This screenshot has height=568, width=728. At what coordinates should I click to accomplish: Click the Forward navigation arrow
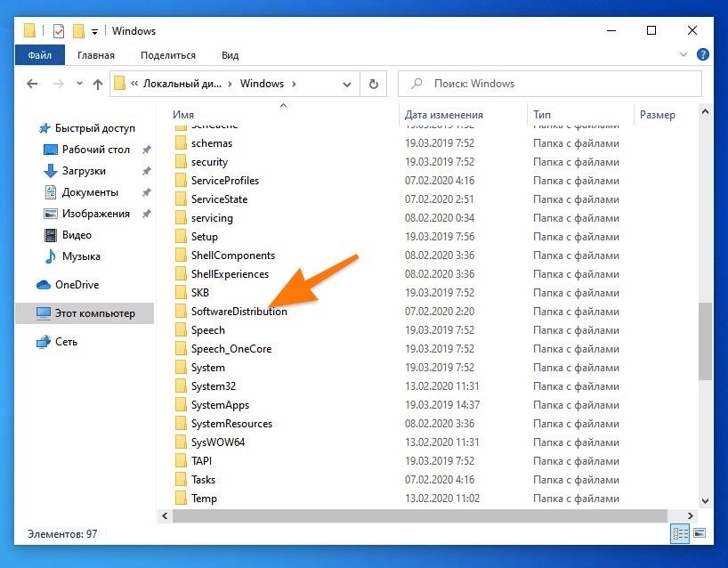pos(59,84)
